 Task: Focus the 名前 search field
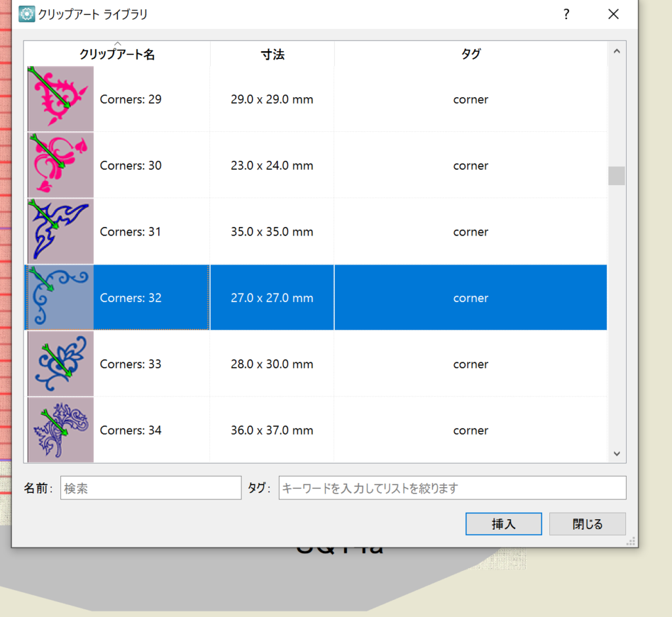pos(151,488)
